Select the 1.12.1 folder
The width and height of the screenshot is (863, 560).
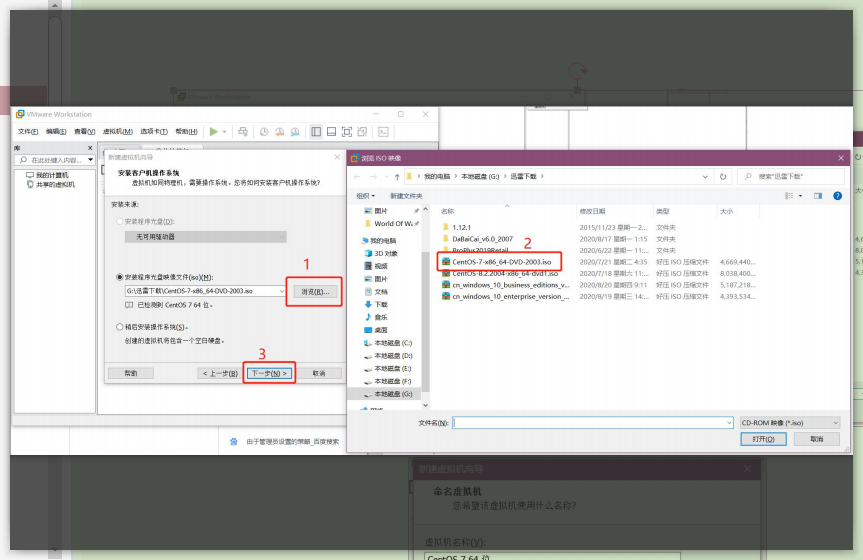coord(461,227)
